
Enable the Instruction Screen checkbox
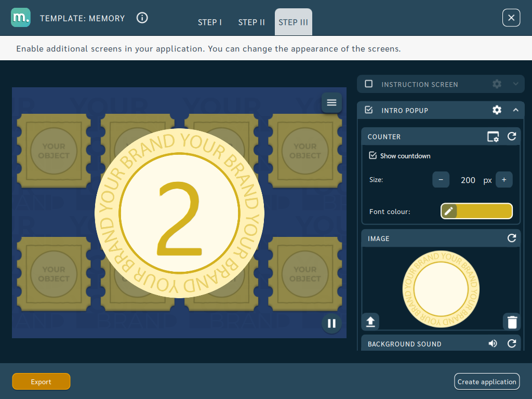369,84
